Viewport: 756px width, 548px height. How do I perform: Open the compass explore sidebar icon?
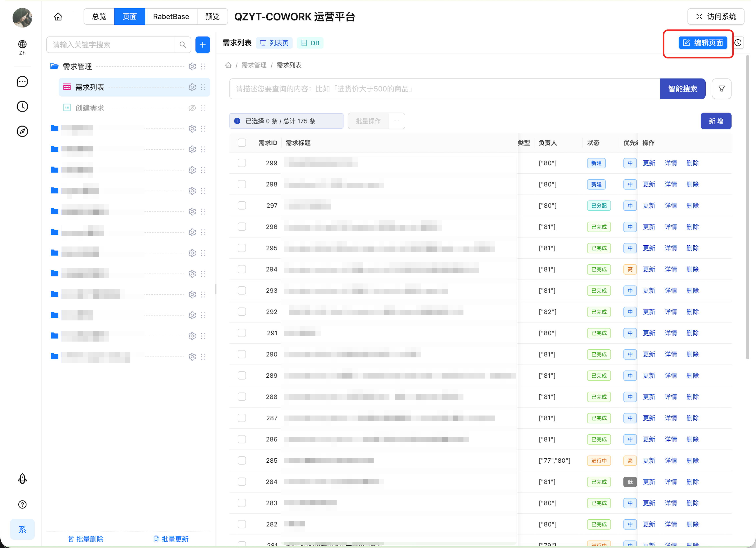click(22, 131)
